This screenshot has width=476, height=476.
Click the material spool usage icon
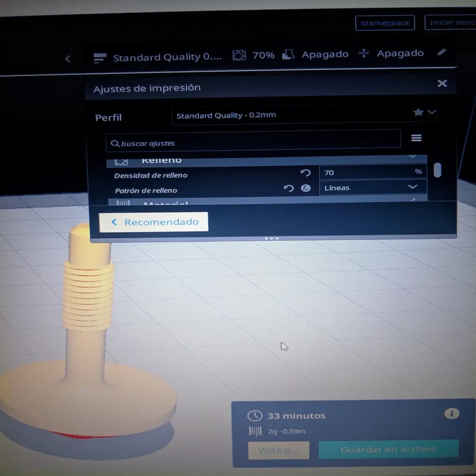point(255,431)
